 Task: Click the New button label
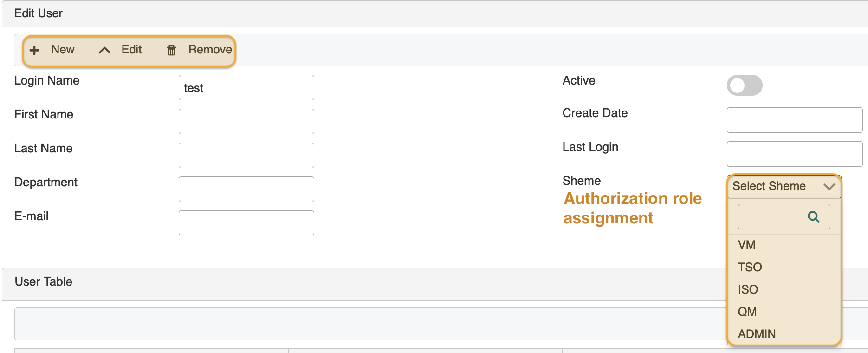tap(63, 50)
